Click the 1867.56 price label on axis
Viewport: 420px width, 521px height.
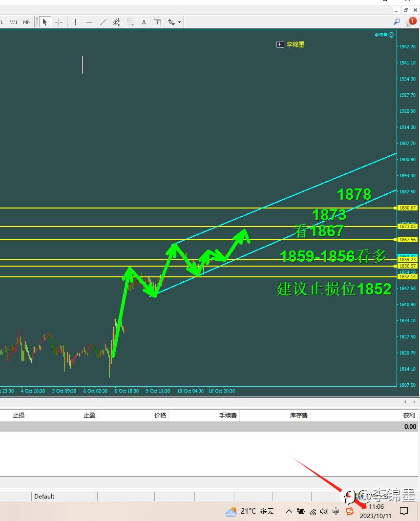pos(407,240)
